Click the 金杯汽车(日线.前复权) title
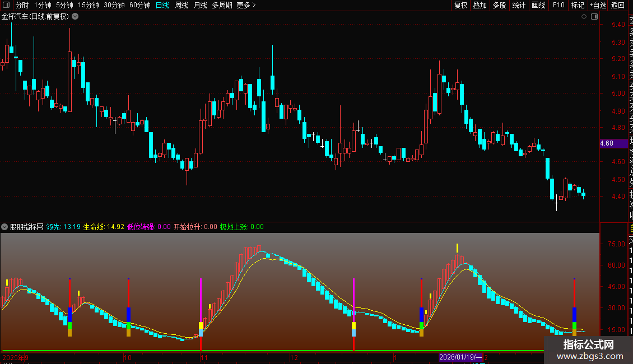The width and height of the screenshot is (633, 364). tap(35, 17)
